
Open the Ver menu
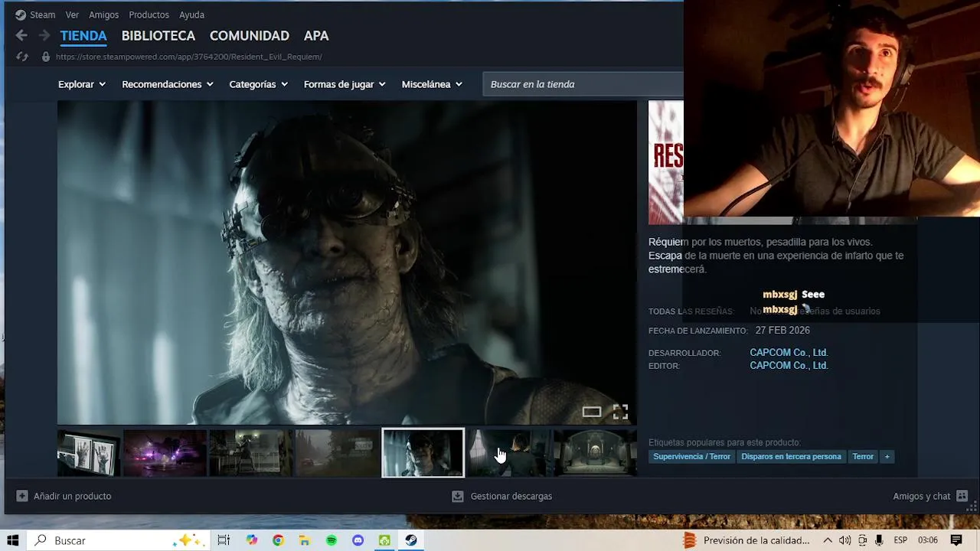(72, 15)
